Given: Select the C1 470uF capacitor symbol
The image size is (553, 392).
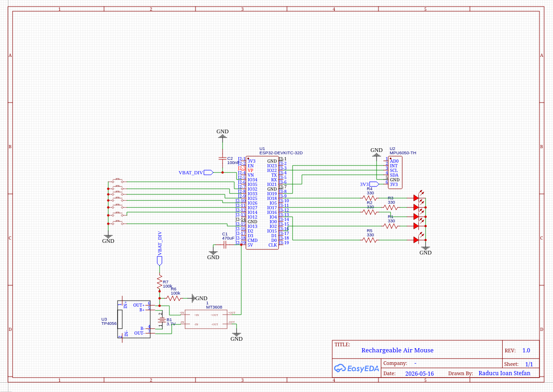Looking at the screenshot, I should pyautogui.click(x=224, y=245).
